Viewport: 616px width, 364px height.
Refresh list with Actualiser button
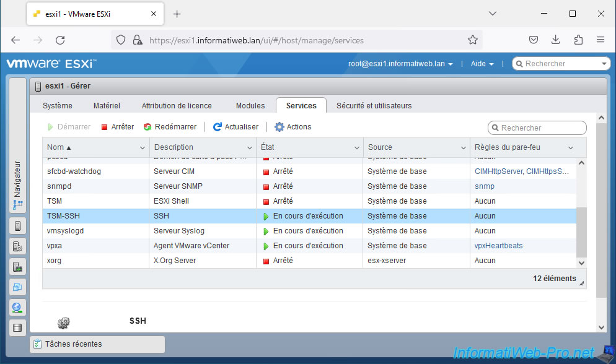(x=235, y=127)
